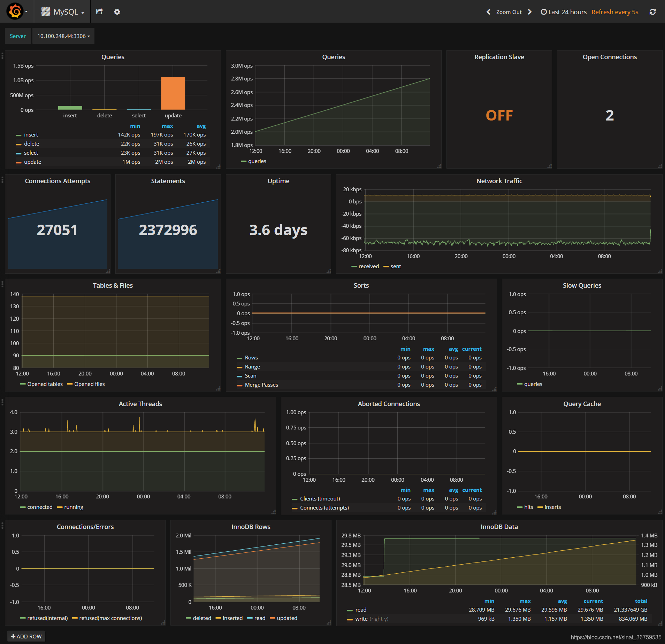The image size is (665, 644).
Task: Toggle running series in Active Threads legend
Action: [x=74, y=507]
